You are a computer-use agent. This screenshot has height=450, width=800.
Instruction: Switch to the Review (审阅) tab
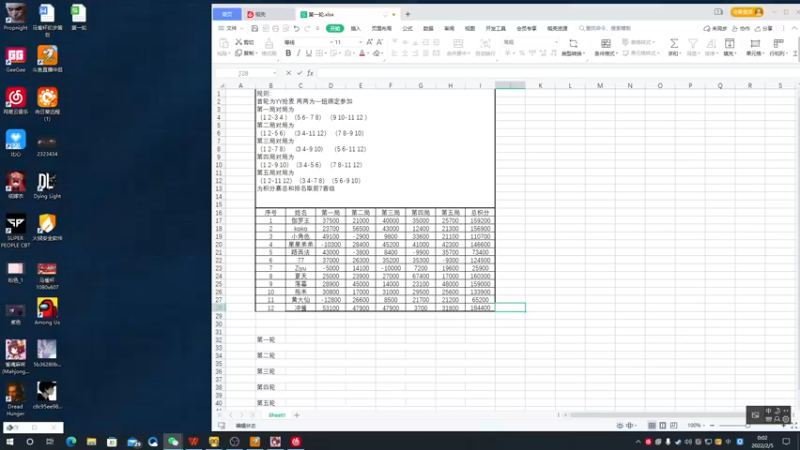[x=449, y=29]
